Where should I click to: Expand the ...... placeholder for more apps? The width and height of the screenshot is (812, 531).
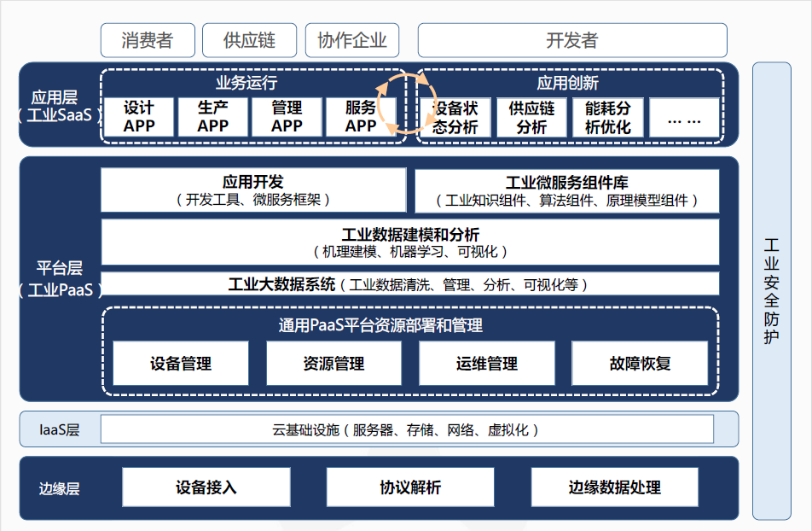pyautogui.click(x=684, y=118)
